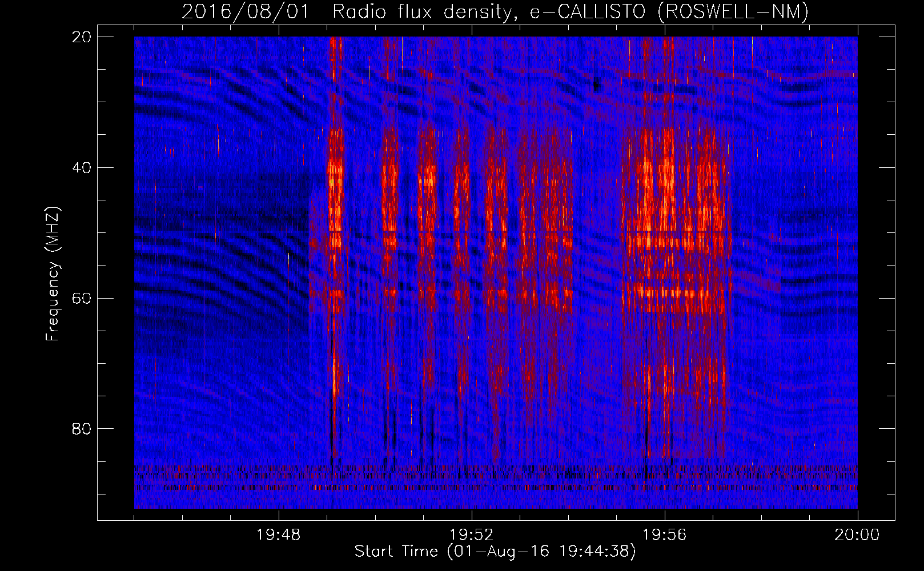Click the 19:56 time tick label
This screenshot has height=571, width=924.
click(665, 535)
